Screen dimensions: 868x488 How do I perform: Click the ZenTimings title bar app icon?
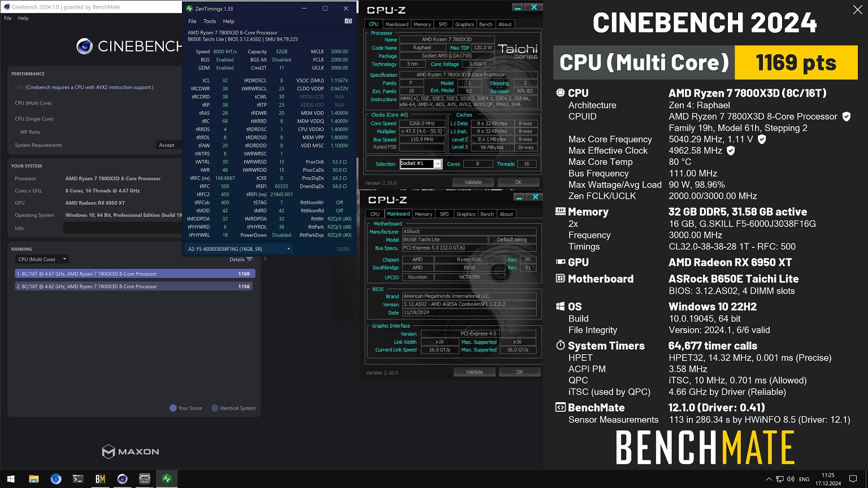pyautogui.click(x=189, y=8)
